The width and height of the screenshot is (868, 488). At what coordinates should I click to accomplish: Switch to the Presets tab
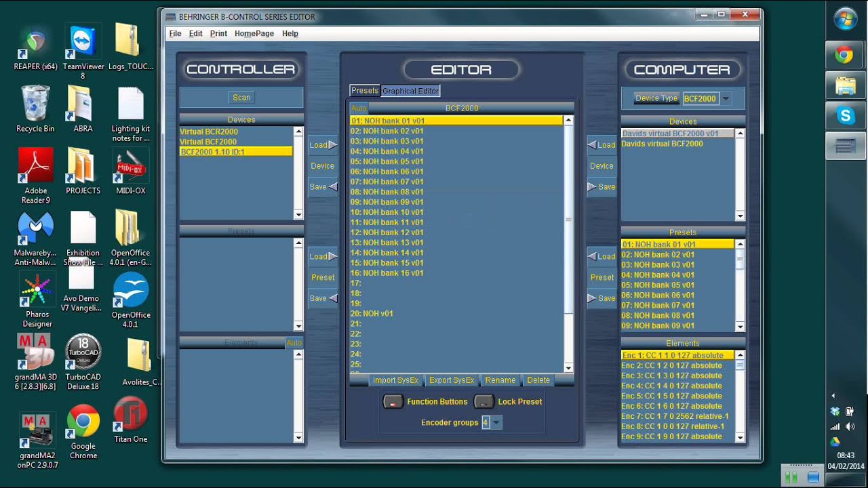(365, 91)
